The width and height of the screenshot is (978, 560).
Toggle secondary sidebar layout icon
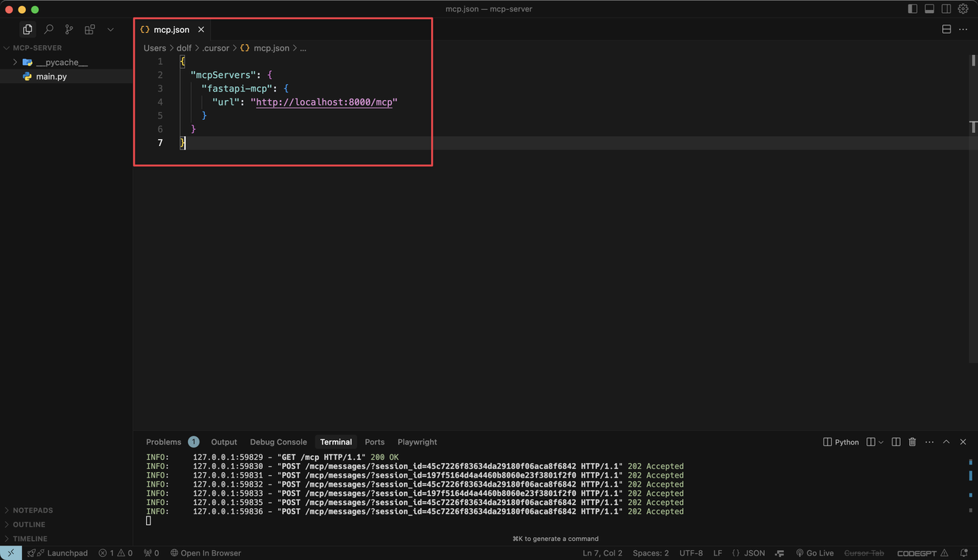pyautogui.click(x=946, y=9)
